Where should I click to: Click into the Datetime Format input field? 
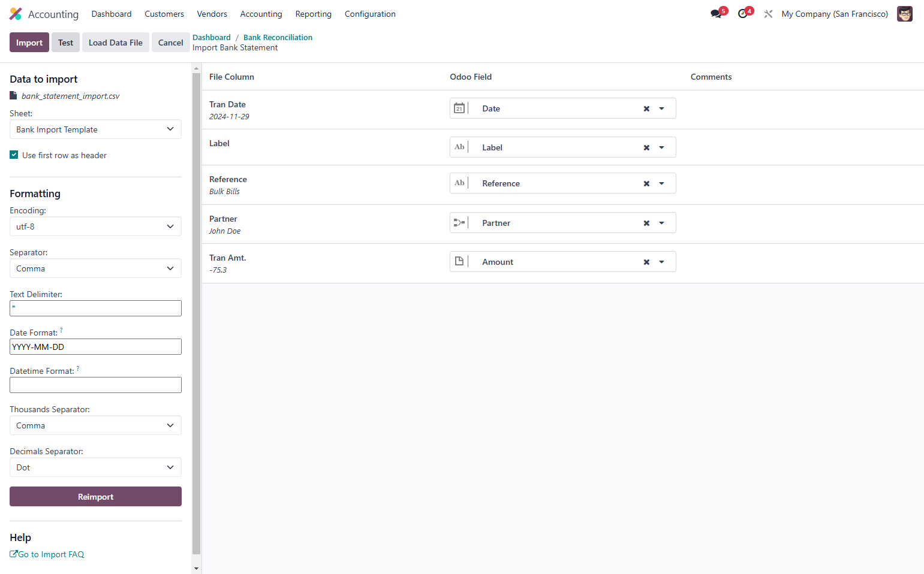95,385
